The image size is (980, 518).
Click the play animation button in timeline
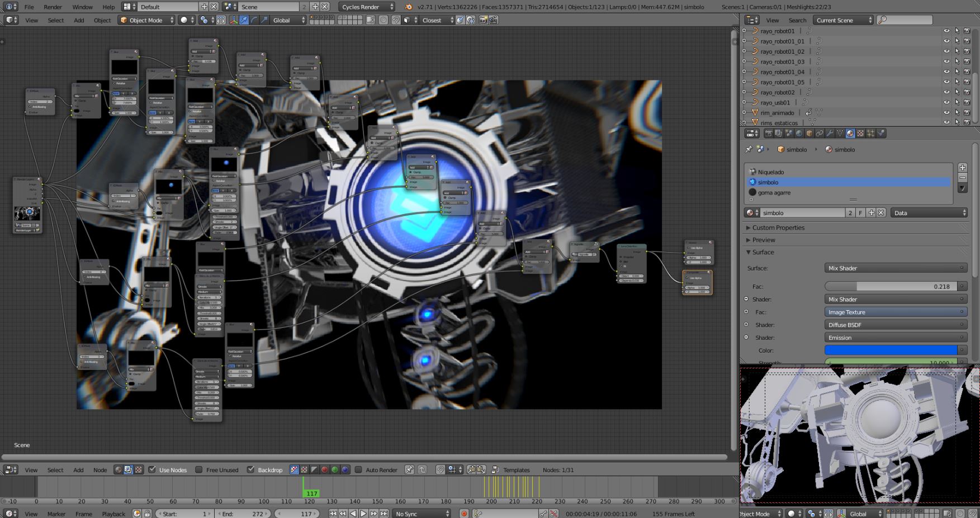[x=363, y=514]
